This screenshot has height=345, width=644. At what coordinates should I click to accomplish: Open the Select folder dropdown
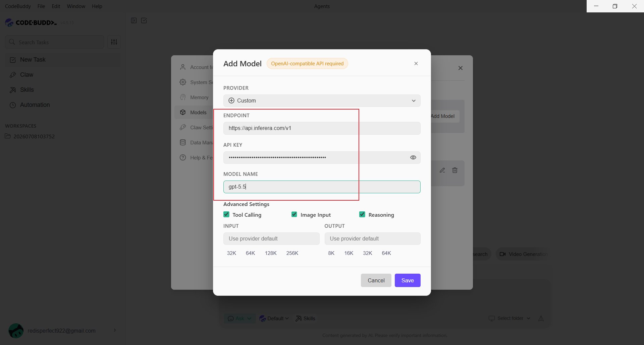click(509, 318)
